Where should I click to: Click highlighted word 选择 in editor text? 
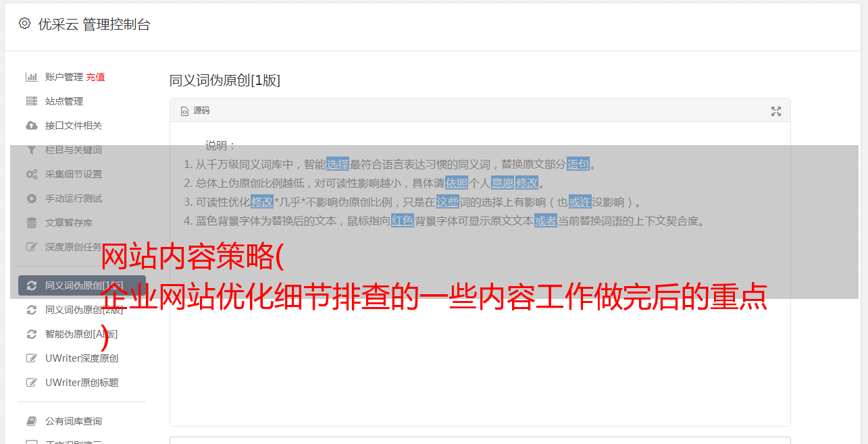(x=338, y=164)
